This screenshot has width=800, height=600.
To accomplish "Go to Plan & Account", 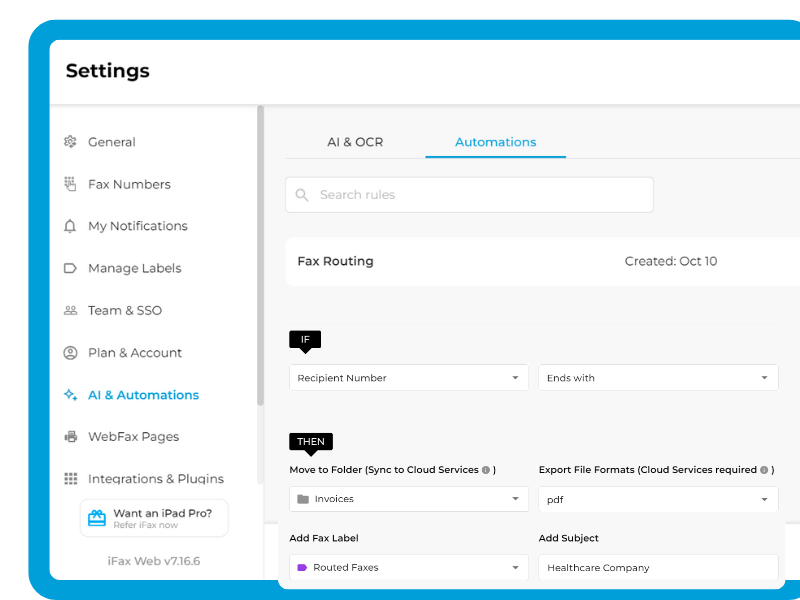I will (x=135, y=353).
